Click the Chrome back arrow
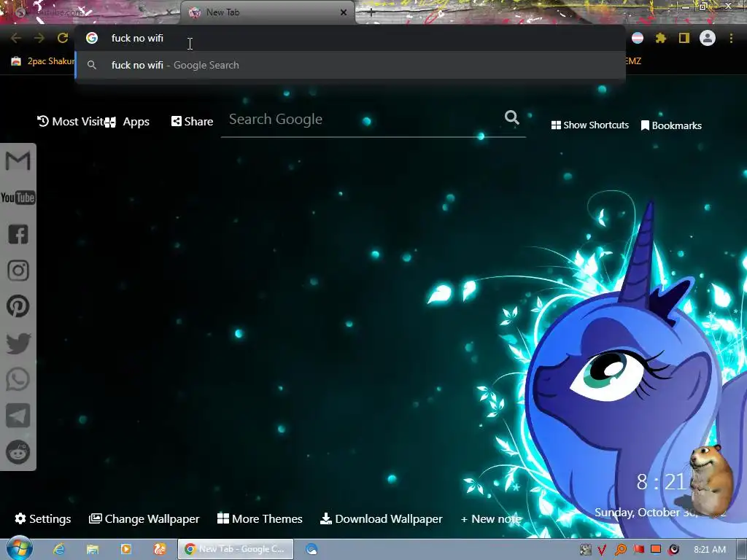This screenshot has height=560, width=747. click(x=16, y=38)
